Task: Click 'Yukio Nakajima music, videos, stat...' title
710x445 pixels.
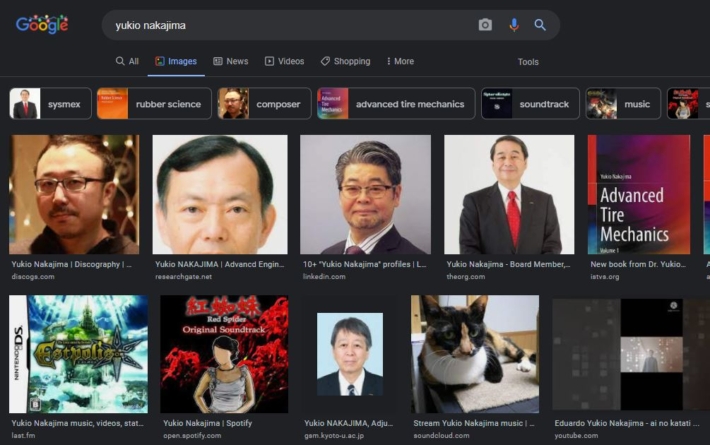Action: coord(77,423)
